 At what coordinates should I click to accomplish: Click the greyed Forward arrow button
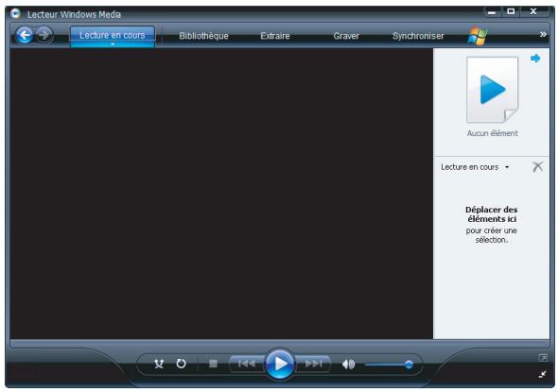click(x=44, y=35)
